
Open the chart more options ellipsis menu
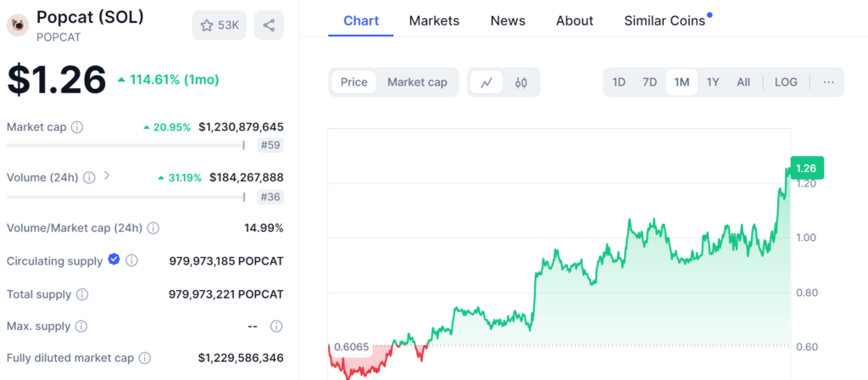pos(828,82)
